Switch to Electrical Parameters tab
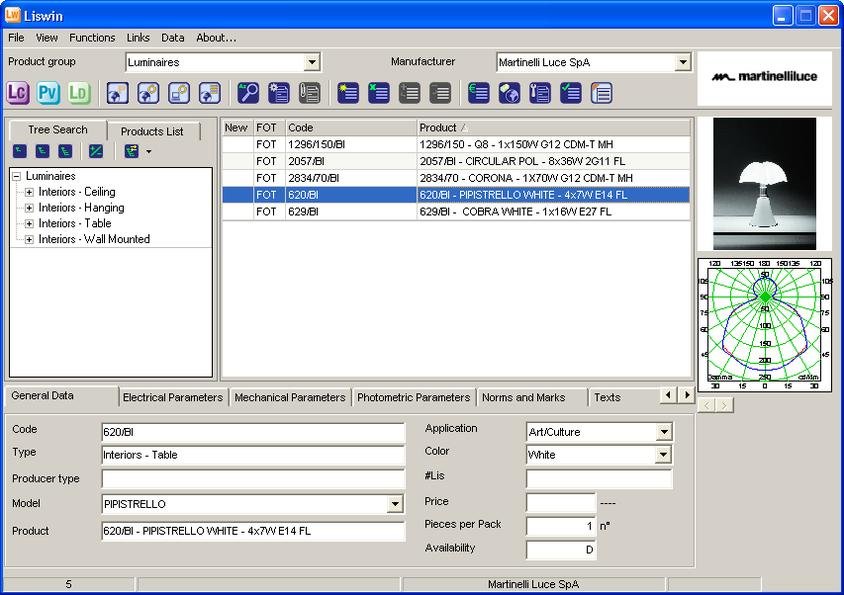The image size is (844, 595). 173,397
